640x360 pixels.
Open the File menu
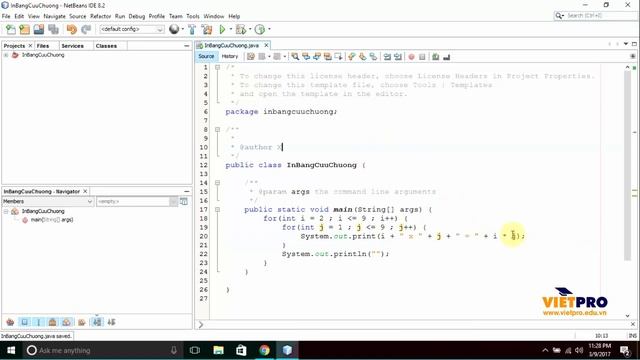click(x=6, y=16)
